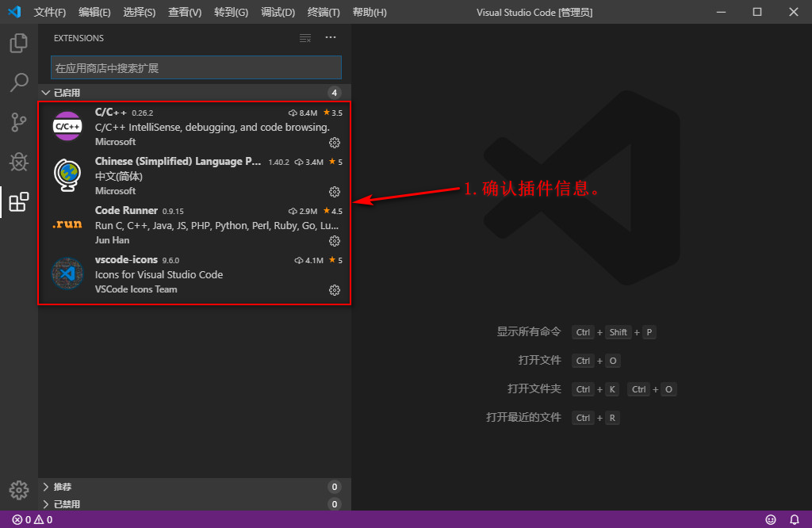Select the C/C++ extension title

(111, 112)
